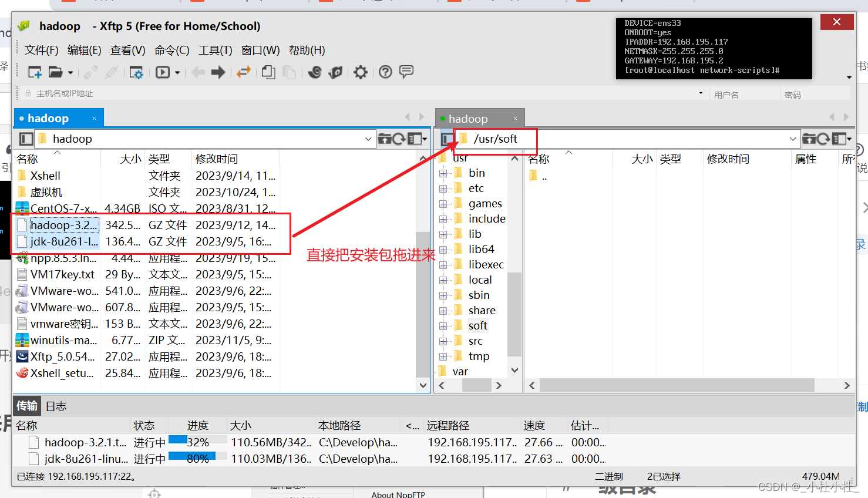Open the 工具(T) menu
868x498 pixels.
click(215, 51)
